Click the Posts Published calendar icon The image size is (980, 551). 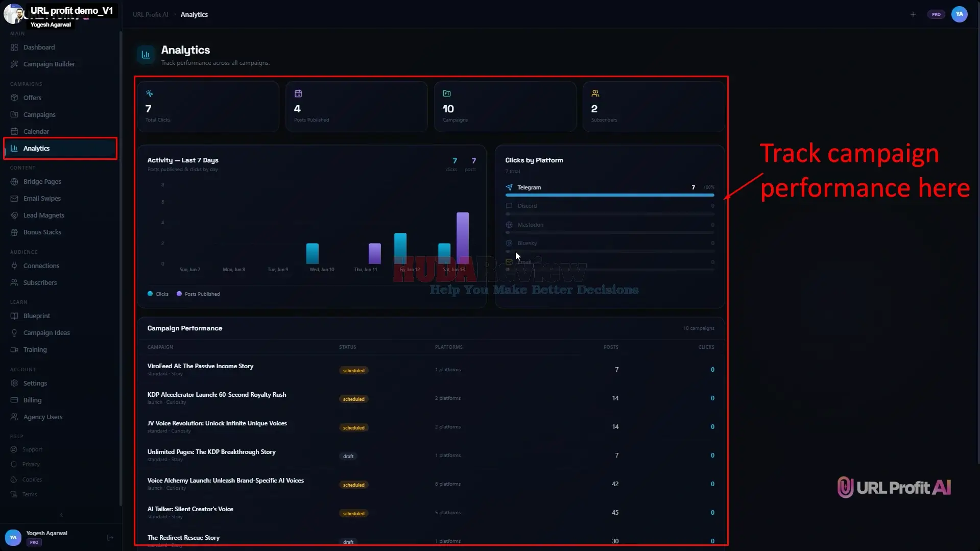[x=298, y=93]
